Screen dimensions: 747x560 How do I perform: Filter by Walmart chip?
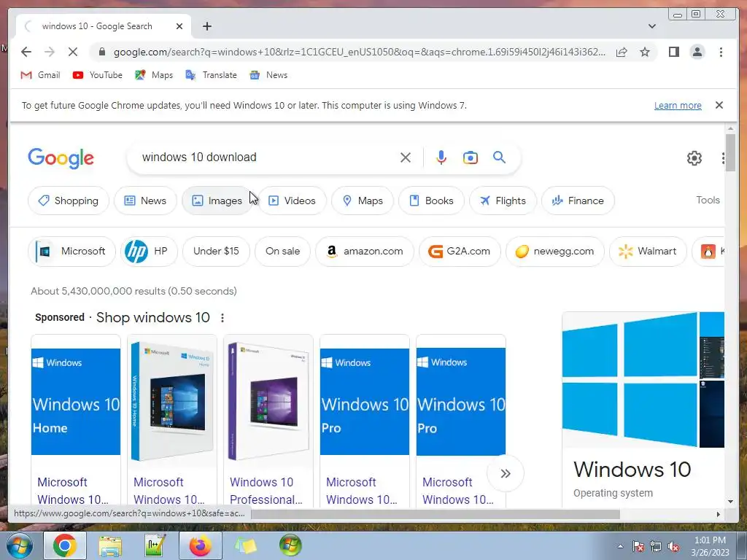[648, 251]
